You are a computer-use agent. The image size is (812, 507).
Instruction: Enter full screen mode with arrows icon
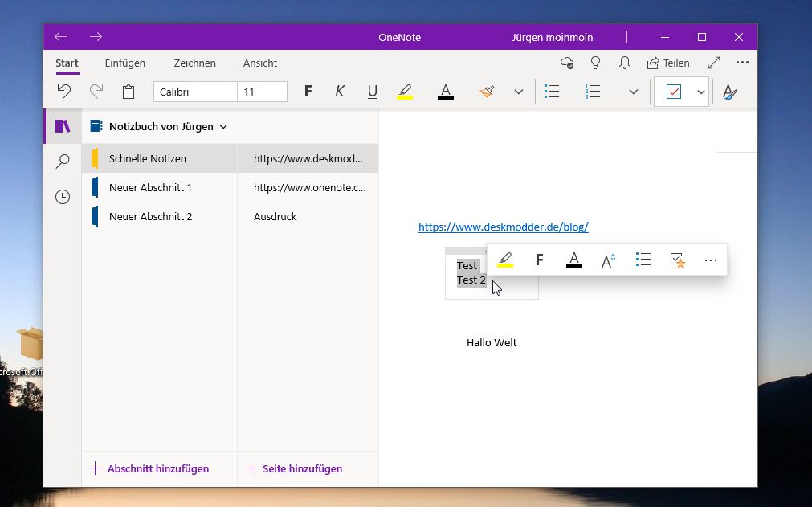tap(714, 63)
